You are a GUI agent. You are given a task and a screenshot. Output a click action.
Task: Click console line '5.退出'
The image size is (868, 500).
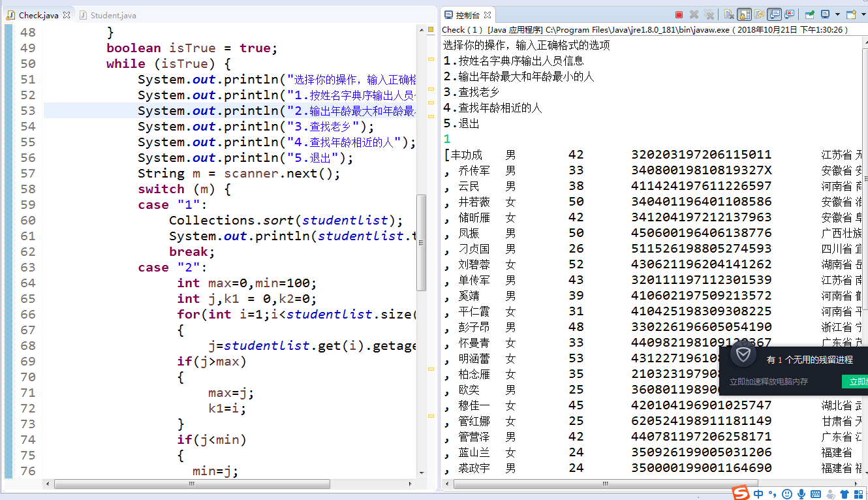(461, 123)
